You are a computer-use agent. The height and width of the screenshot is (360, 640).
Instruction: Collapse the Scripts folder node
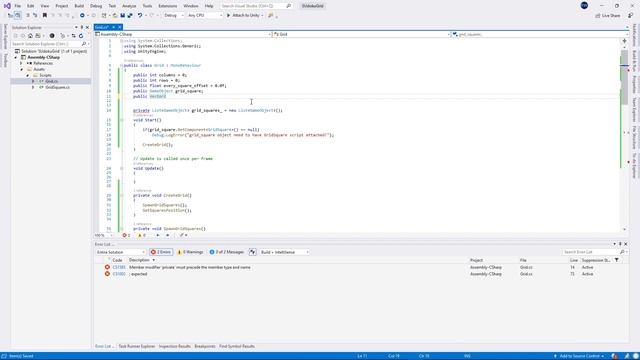coord(28,76)
